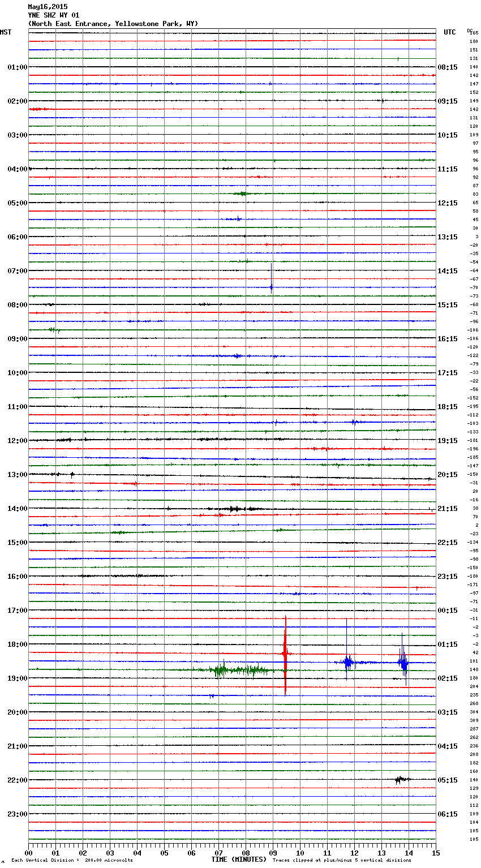Select the 12:00 MST row label

tap(17, 441)
